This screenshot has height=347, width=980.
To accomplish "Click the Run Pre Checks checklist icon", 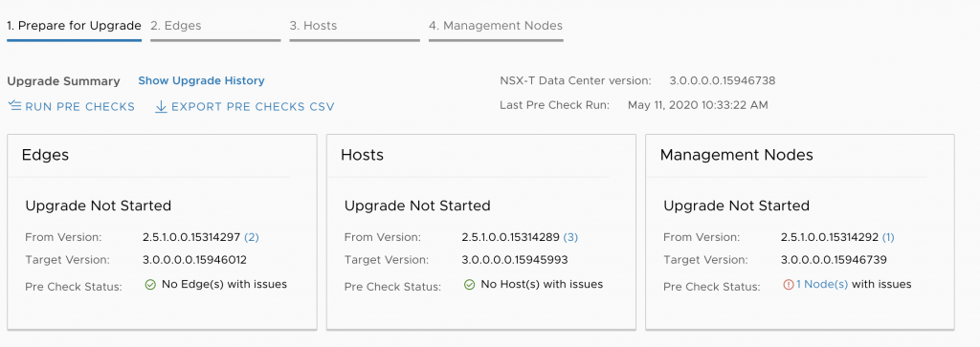I will point(15,106).
